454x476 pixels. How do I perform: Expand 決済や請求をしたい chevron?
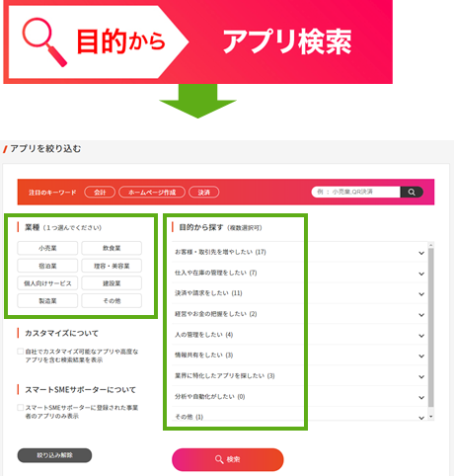coord(421,294)
